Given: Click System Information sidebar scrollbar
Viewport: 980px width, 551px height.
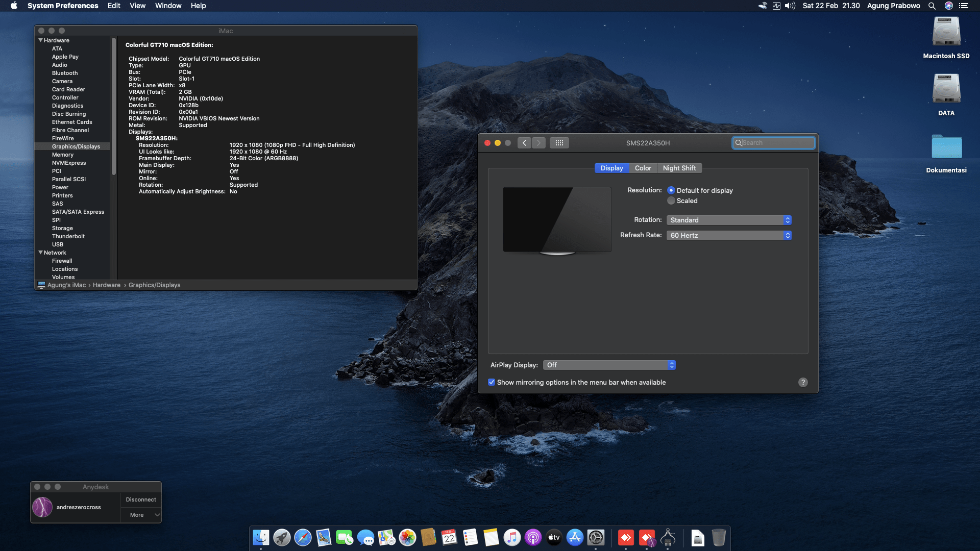Looking at the screenshot, I should pos(113,106).
